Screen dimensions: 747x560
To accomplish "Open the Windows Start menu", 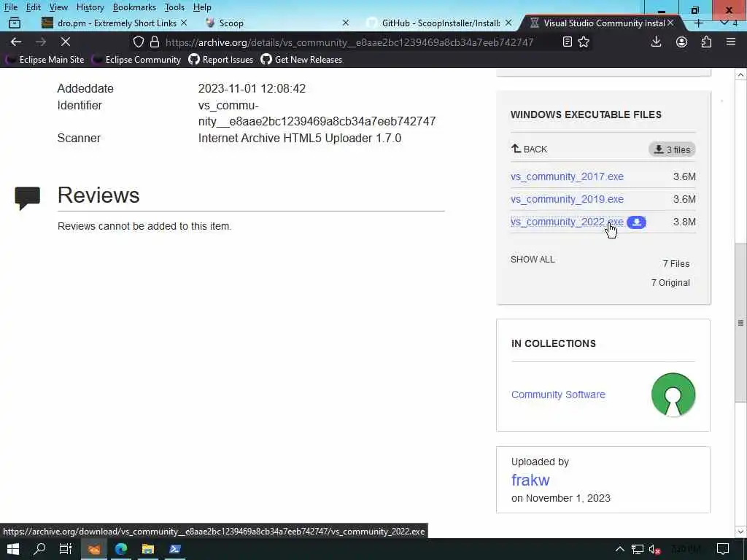I will (x=13, y=549).
